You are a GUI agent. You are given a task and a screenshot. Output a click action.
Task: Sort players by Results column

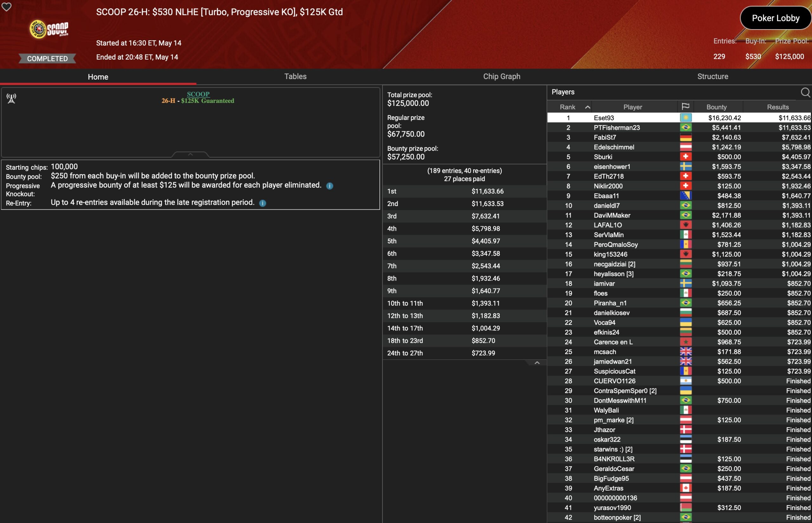pyautogui.click(x=777, y=107)
